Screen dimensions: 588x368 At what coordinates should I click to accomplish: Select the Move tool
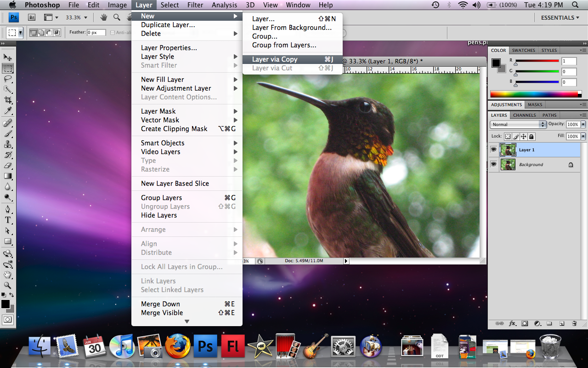(8, 57)
